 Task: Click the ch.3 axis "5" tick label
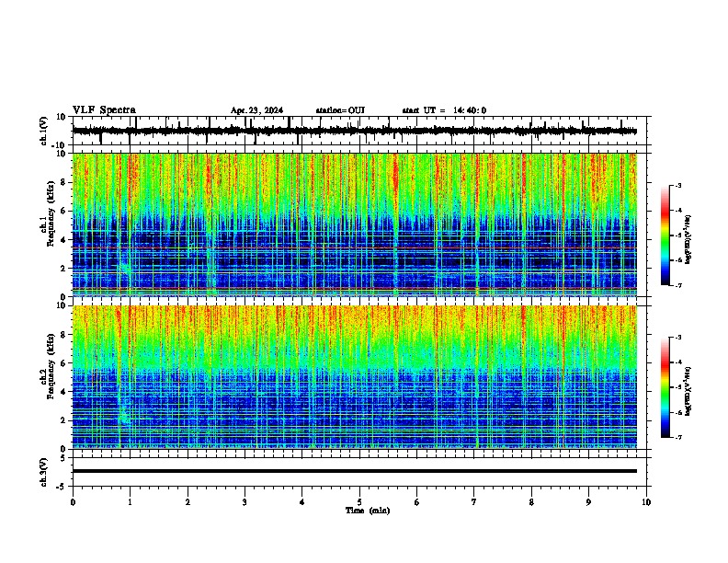click(x=63, y=458)
